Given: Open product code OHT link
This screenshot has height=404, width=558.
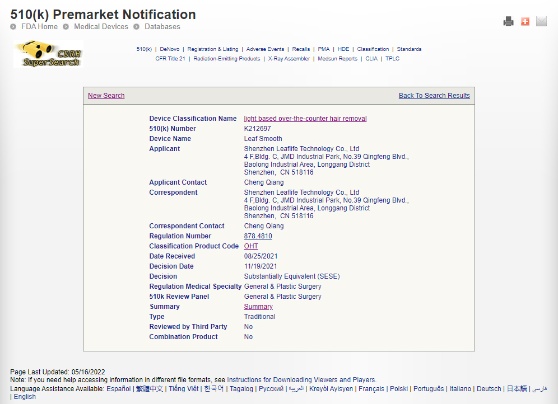Looking at the screenshot, I should [251, 246].
